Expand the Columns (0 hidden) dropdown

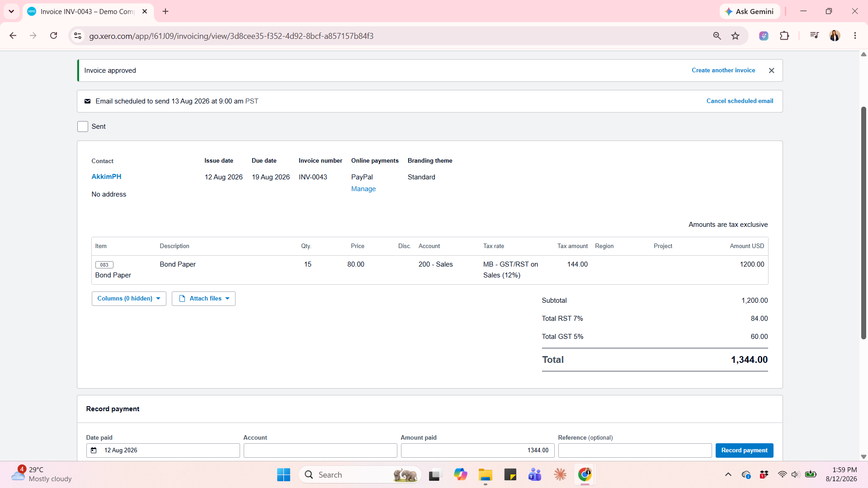[129, 299]
